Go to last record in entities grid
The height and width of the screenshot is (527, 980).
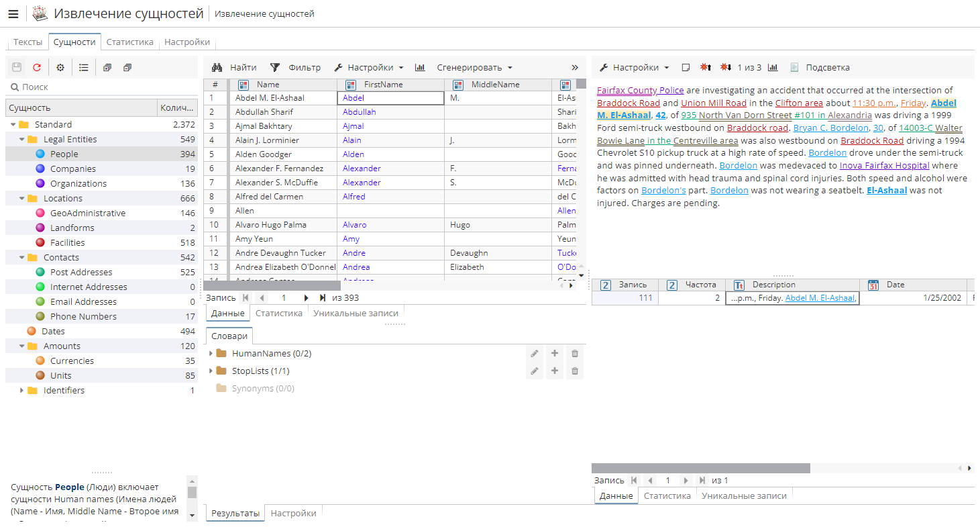323,297
